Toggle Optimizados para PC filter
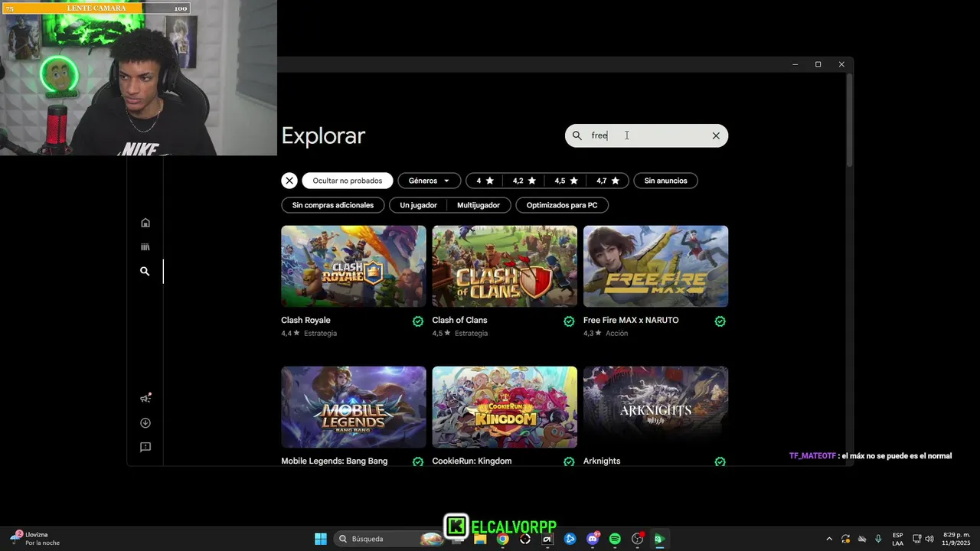Viewport: 980px width, 551px height. pyautogui.click(x=562, y=205)
